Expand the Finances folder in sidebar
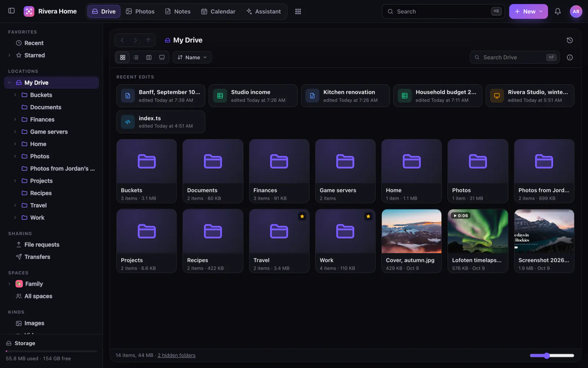Image resolution: width=588 pixels, height=368 pixels. click(15, 120)
